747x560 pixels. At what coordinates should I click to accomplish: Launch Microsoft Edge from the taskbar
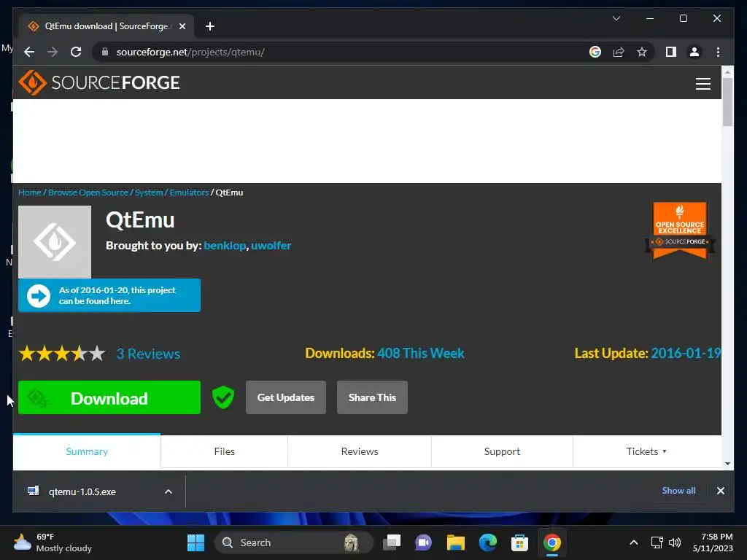point(487,542)
